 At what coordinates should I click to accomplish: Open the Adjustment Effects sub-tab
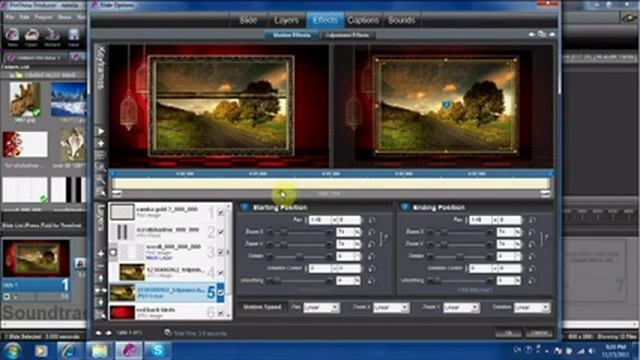click(x=347, y=35)
